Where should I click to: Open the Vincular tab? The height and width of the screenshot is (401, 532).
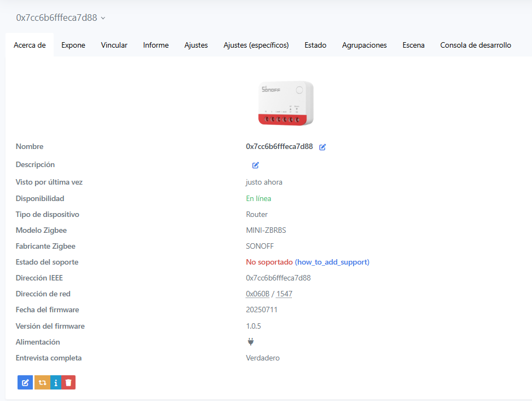coord(114,45)
